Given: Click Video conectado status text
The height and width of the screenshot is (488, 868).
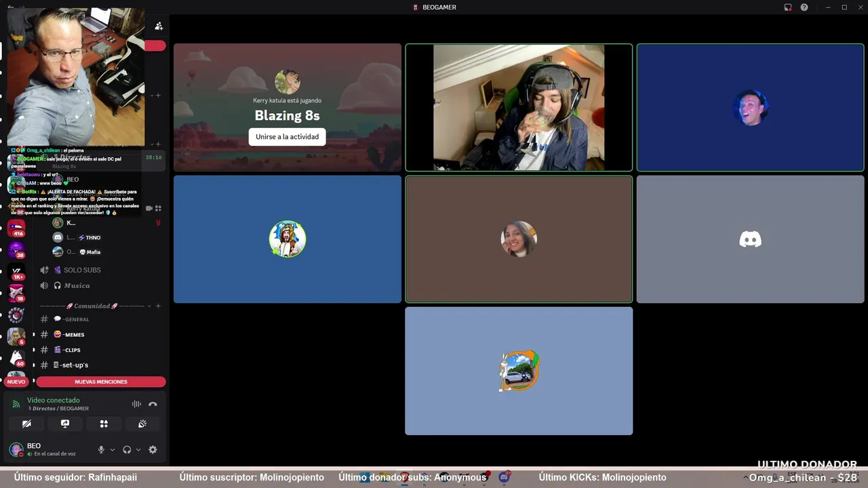Looking at the screenshot, I should click(54, 400).
